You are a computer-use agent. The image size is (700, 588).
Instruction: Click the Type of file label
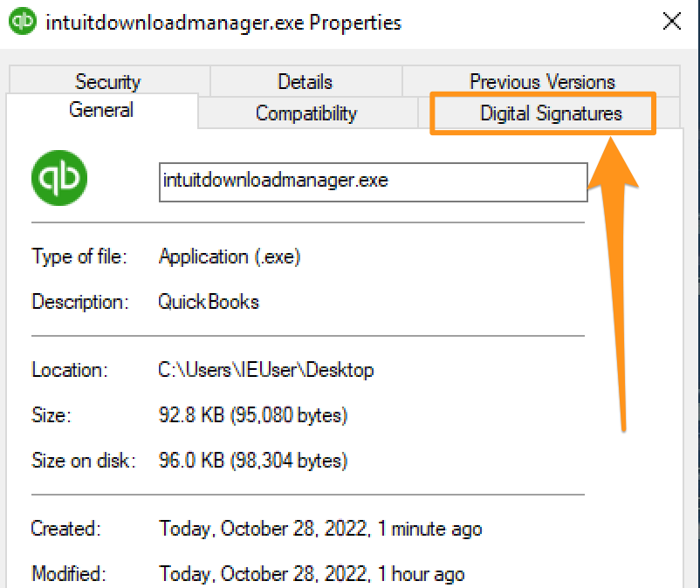[x=79, y=256]
